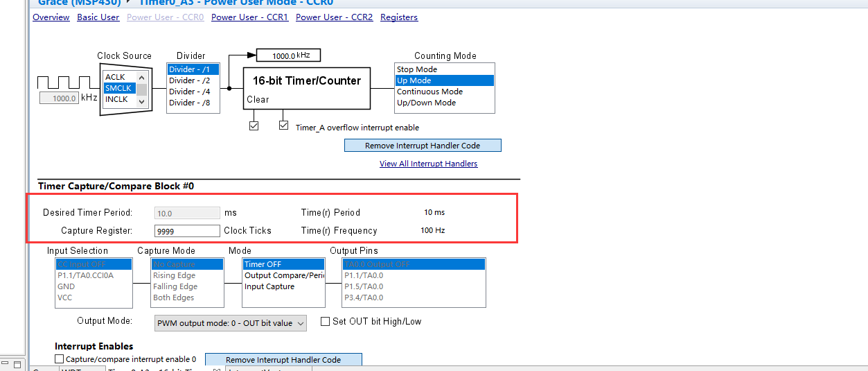Open Power User - CCR0 link
Viewport: 868px width, 371px height.
[x=165, y=17]
